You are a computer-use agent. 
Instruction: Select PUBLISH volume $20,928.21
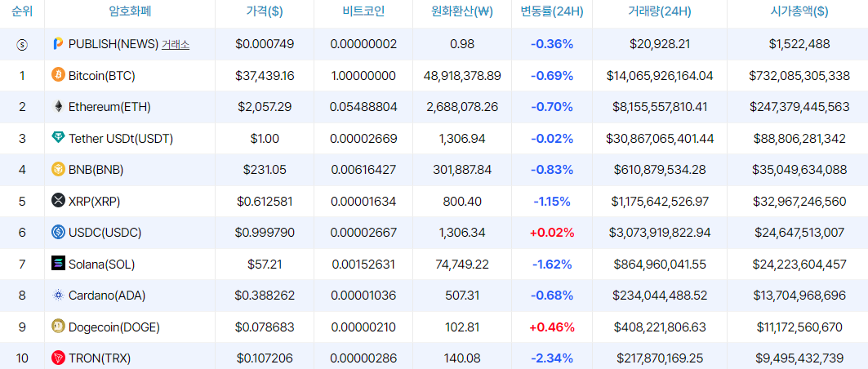660,44
